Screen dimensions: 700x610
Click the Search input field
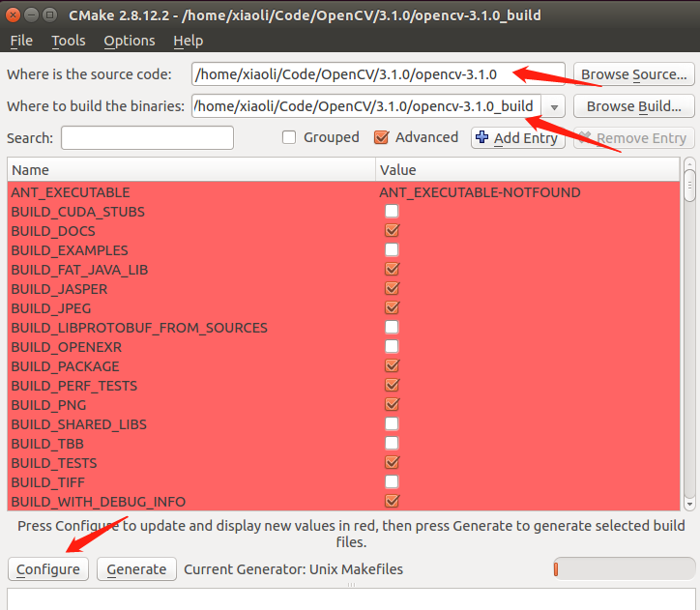coord(147,138)
